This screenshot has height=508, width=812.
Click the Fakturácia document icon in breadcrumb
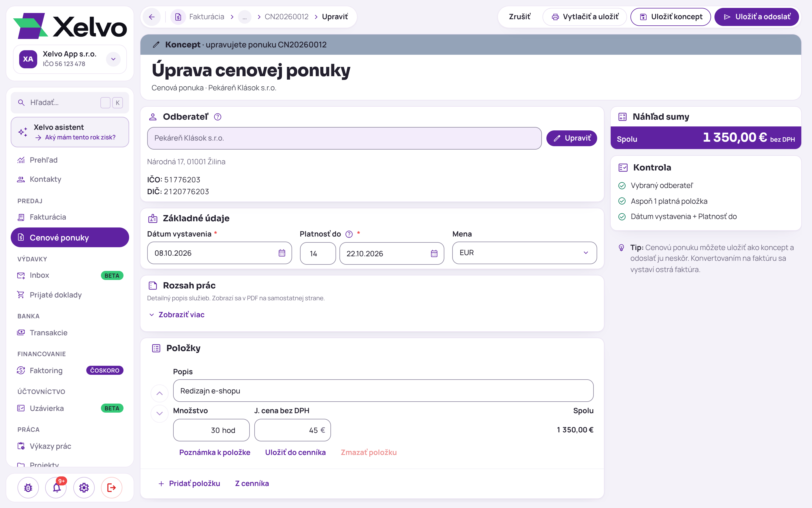(178, 17)
